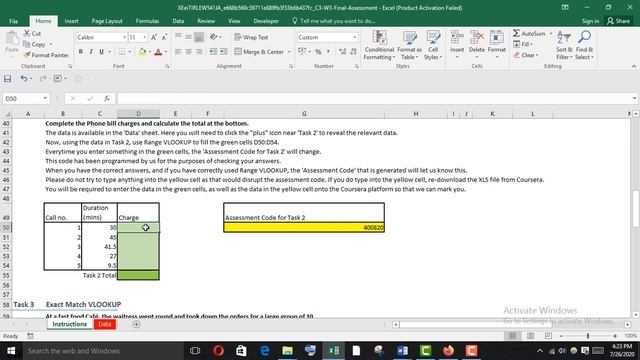Open the red Data sheet tab

pos(104,324)
